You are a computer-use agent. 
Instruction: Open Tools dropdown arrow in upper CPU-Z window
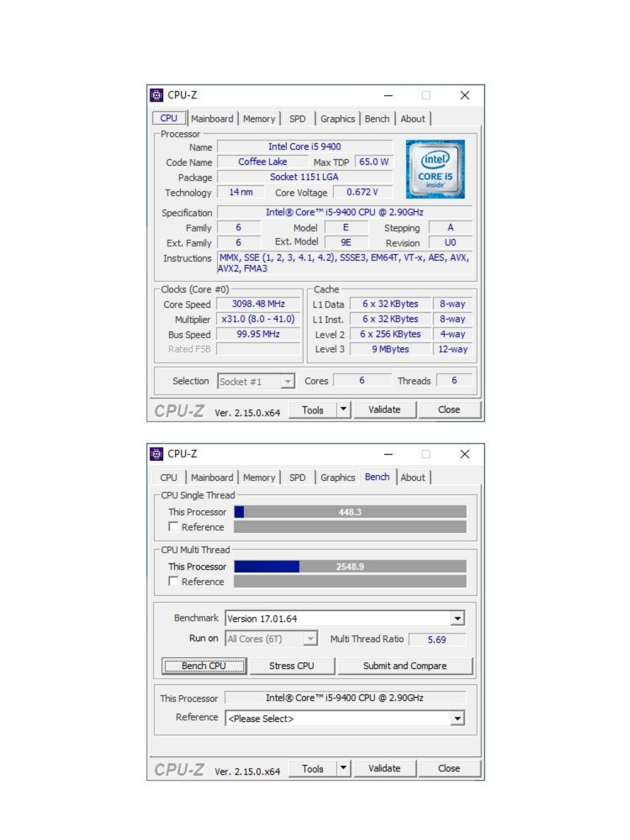click(x=343, y=410)
